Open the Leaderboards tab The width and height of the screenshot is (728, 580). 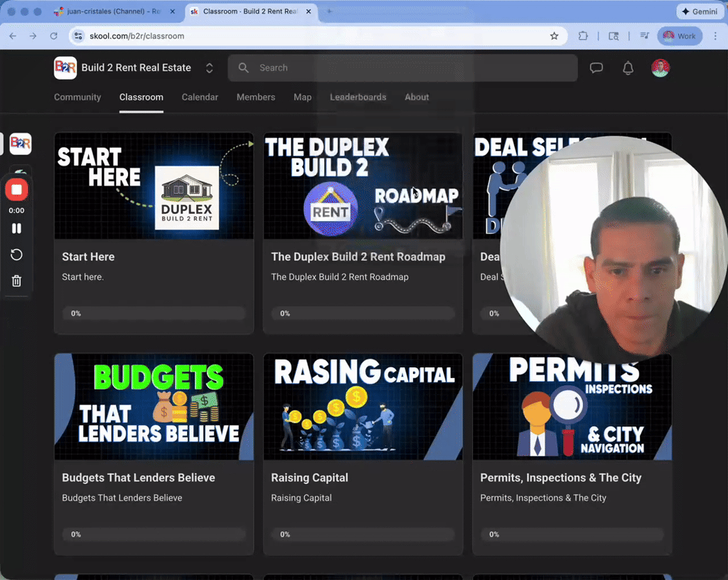tap(358, 97)
